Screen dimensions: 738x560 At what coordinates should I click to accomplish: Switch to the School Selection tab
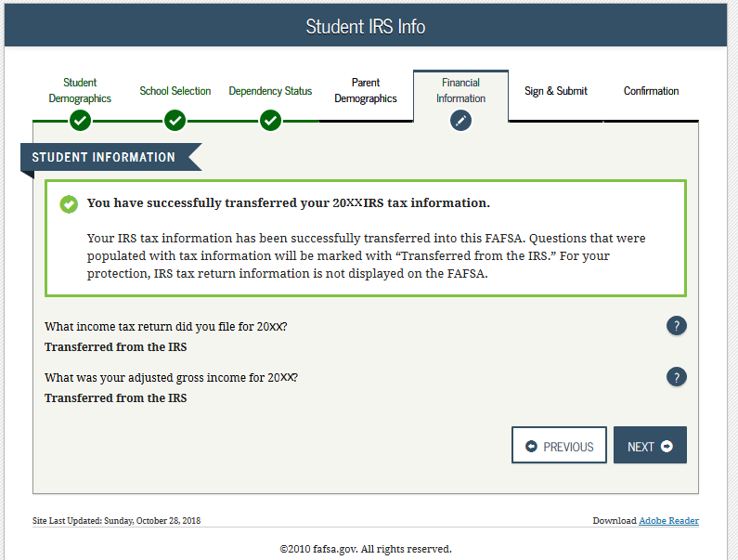point(175,91)
